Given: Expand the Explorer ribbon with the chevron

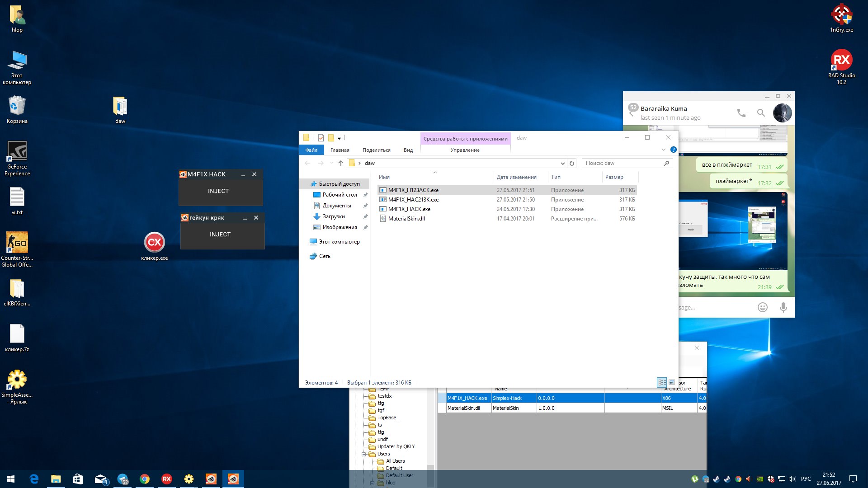Looking at the screenshot, I should [664, 150].
